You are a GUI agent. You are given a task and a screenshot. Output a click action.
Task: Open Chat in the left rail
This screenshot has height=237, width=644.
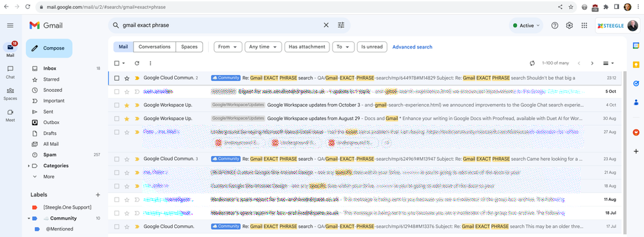tap(10, 72)
